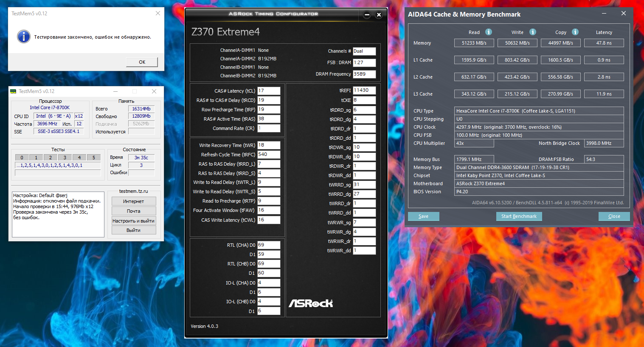This screenshot has width=644, height=347.
Task: Select the RAS to RAS Delay (tRRD_L) field
Action: click(269, 164)
